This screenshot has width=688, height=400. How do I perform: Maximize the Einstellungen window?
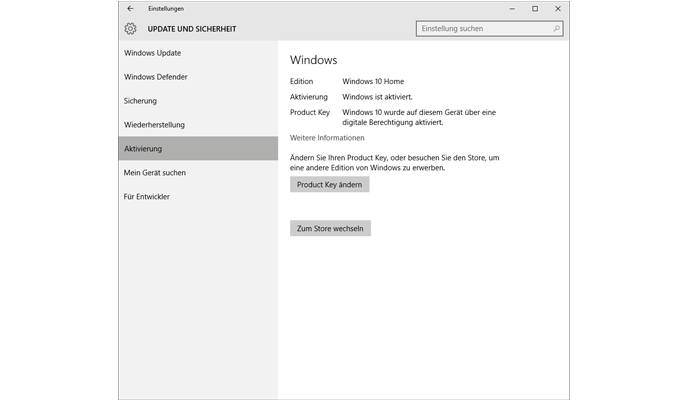(x=535, y=8)
